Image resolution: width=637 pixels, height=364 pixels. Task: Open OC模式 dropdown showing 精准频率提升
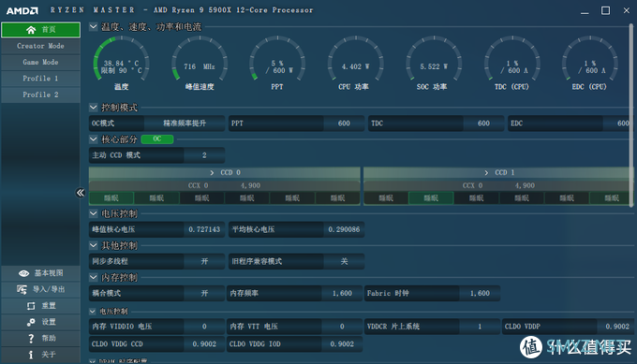click(x=185, y=124)
